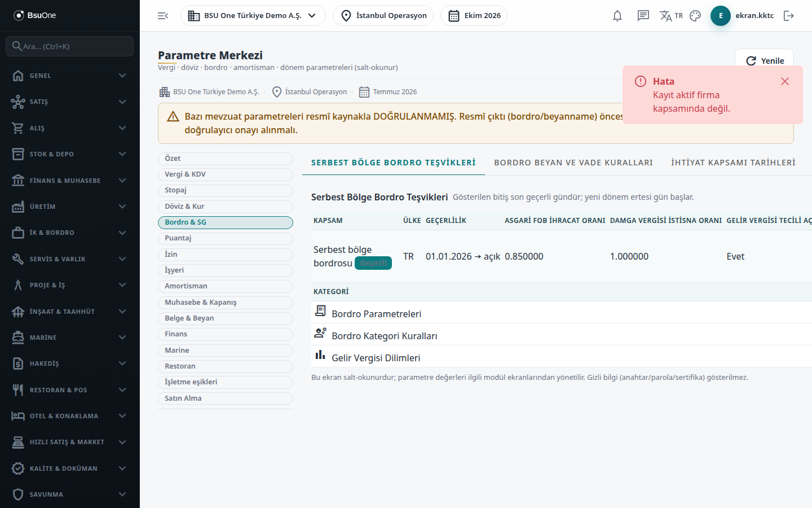Select the Vergi & KDV parameter category

226,174
